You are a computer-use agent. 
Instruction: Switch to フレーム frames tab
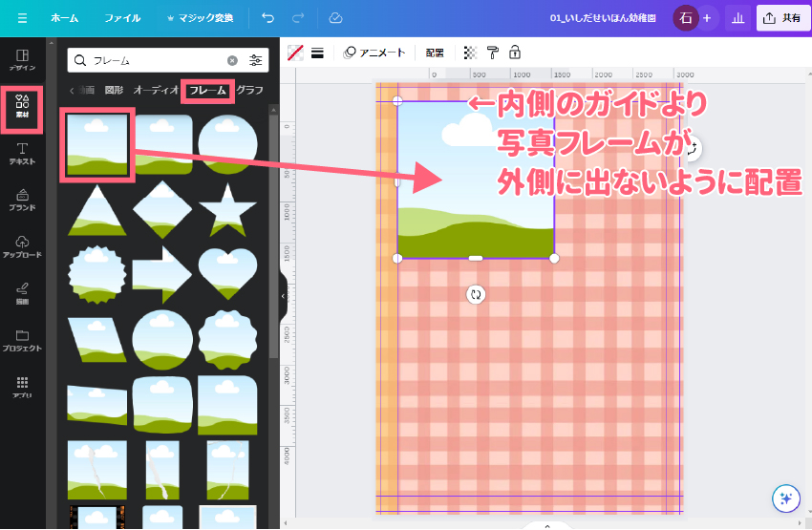tap(207, 91)
